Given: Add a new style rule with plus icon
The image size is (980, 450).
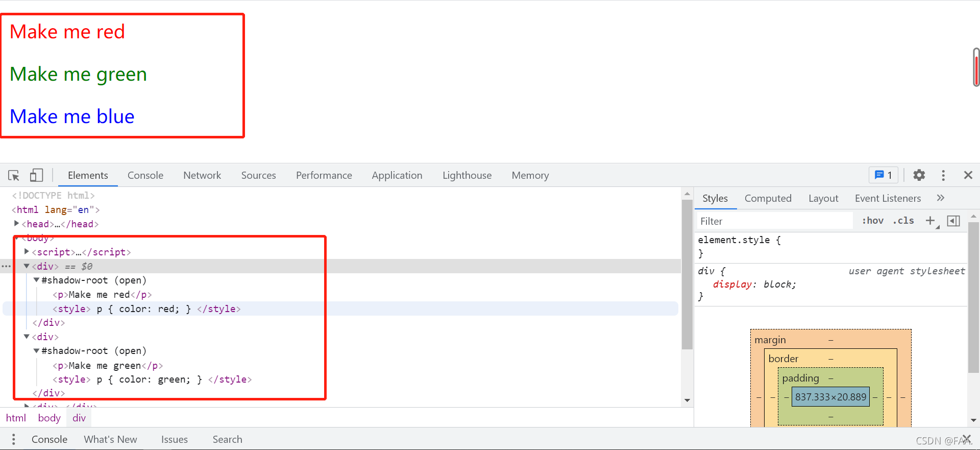Looking at the screenshot, I should (x=930, y=221).
